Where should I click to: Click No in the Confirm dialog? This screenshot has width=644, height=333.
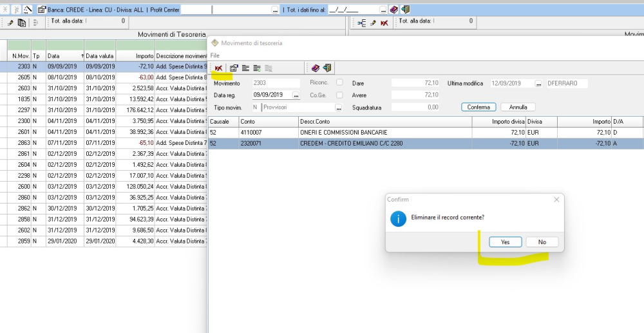[x=542, y=242]
